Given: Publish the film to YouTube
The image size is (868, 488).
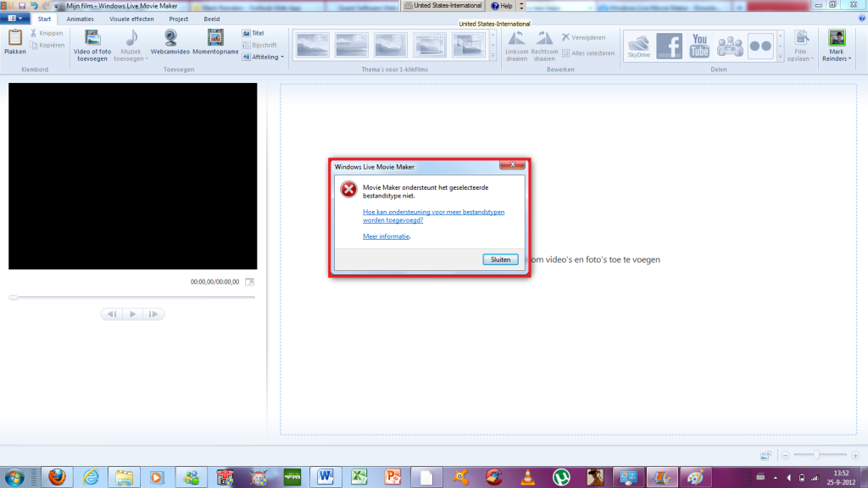Looking at the screenshot, I should click(x=699, y=46).
